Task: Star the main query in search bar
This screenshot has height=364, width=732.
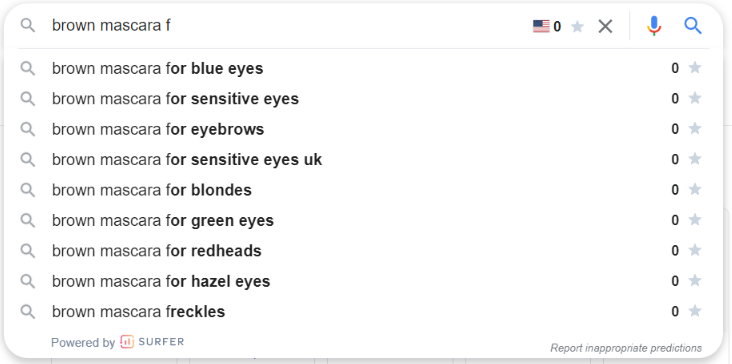Action: [577, 27]
